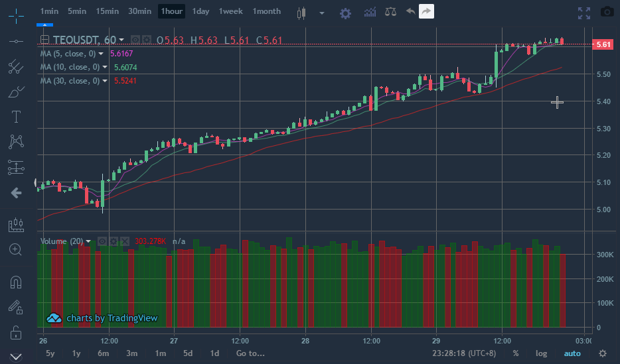The height and width of the screenshot is (364, 620).
Task: Open Volume indicator settings gear
Action: click(x=114, y=241)
